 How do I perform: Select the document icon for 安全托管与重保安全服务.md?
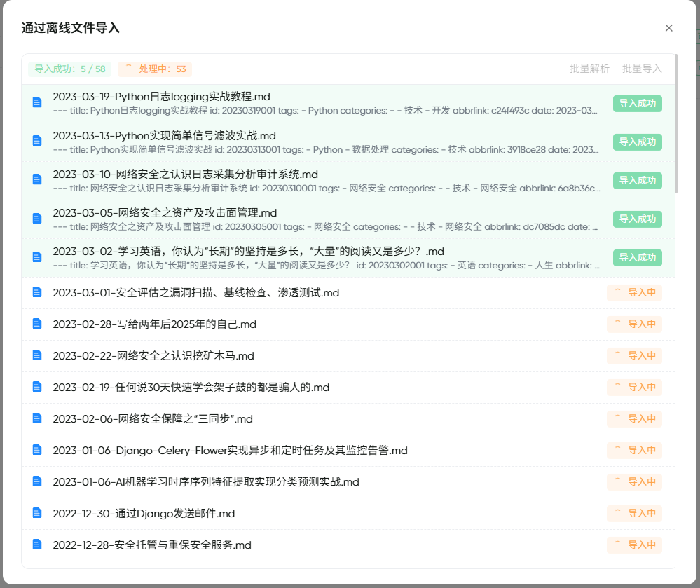tap(36, 545)
